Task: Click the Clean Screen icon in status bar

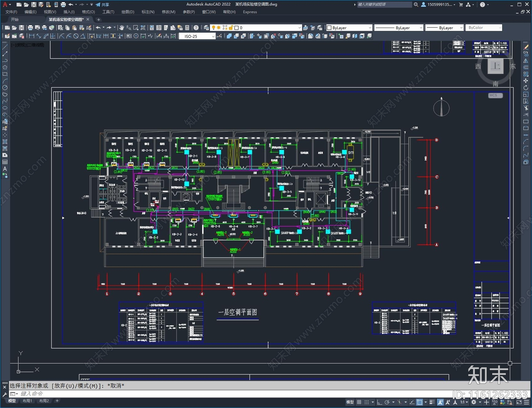Action: point(519,402)
